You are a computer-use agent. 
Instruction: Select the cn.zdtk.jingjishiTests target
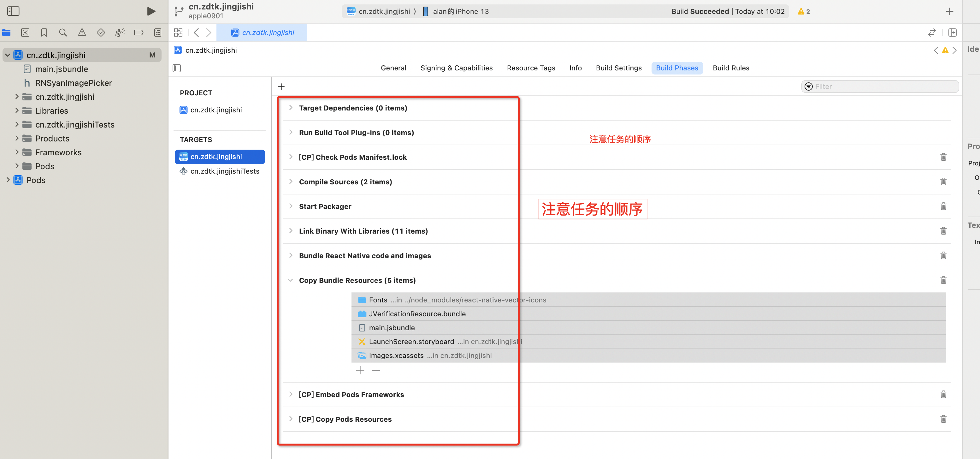pos(224,171)
